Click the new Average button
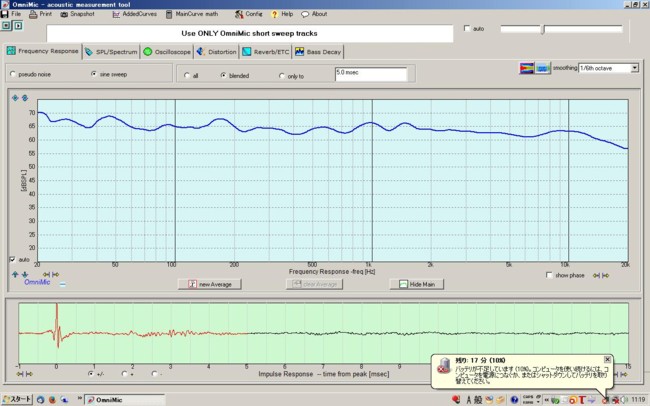This screenshot has width=650, height=406. pyautogui.click(x=210, y=284)
